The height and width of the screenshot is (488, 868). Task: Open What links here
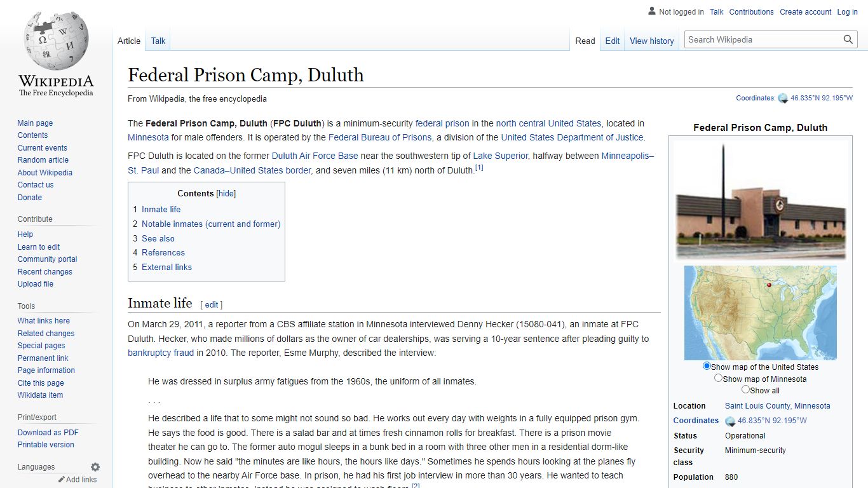(x=43, y=321)
